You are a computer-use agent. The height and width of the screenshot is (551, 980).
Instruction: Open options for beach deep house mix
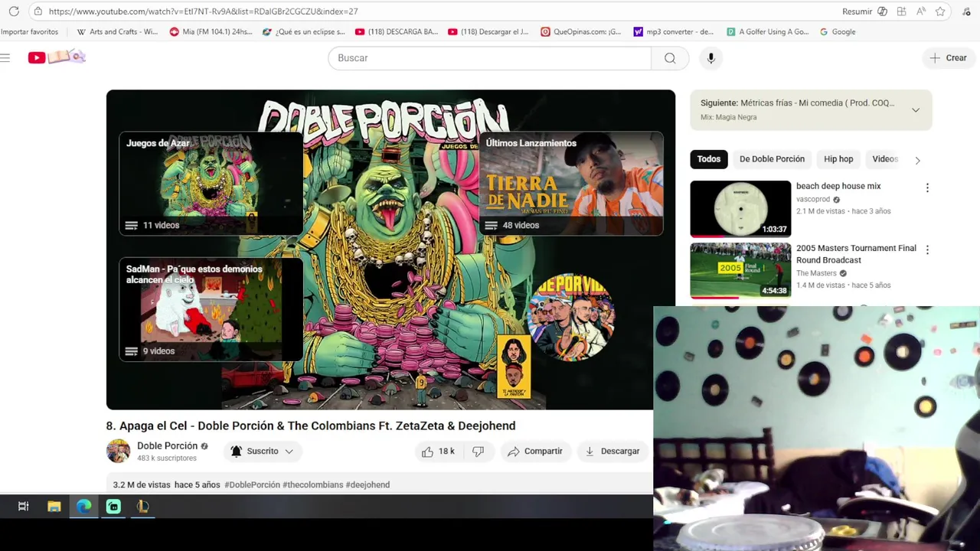click(927, 187)
